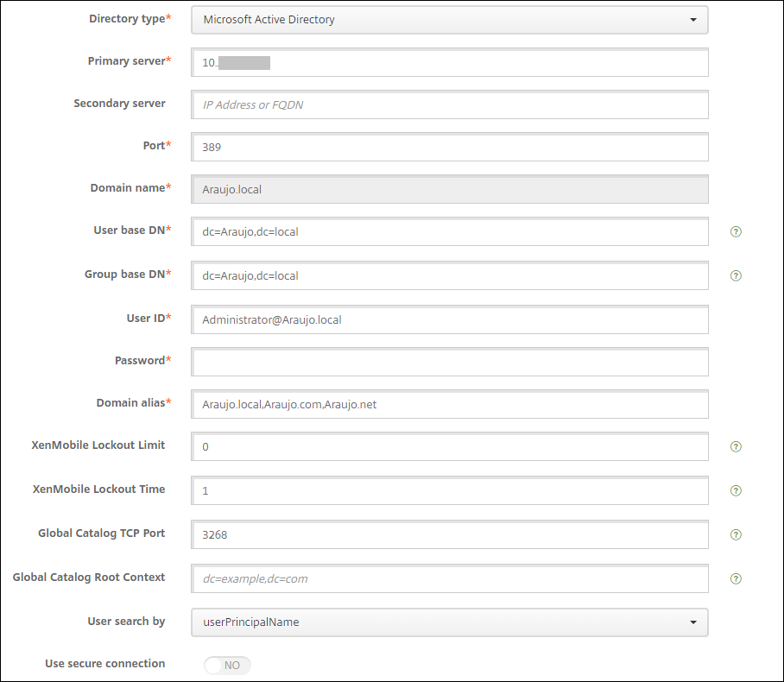The height and width of the screenshot is (682, 784).
Task: Focus the Global Catalog Root Context field
Action: 449,579
